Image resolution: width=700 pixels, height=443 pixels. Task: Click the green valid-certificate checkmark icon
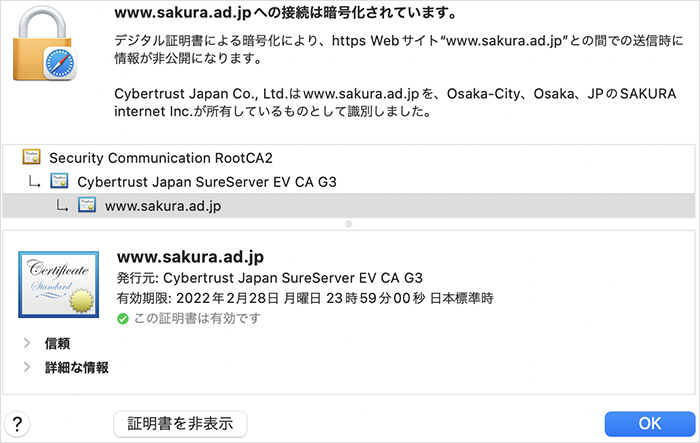tap(123, 318)
